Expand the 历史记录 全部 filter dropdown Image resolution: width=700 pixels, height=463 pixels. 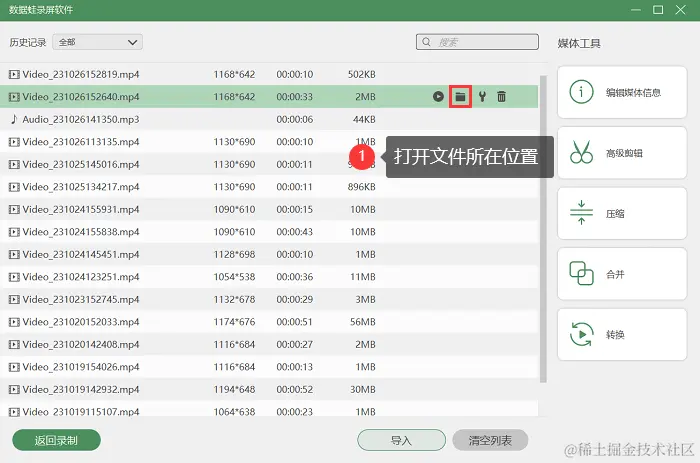97,42
